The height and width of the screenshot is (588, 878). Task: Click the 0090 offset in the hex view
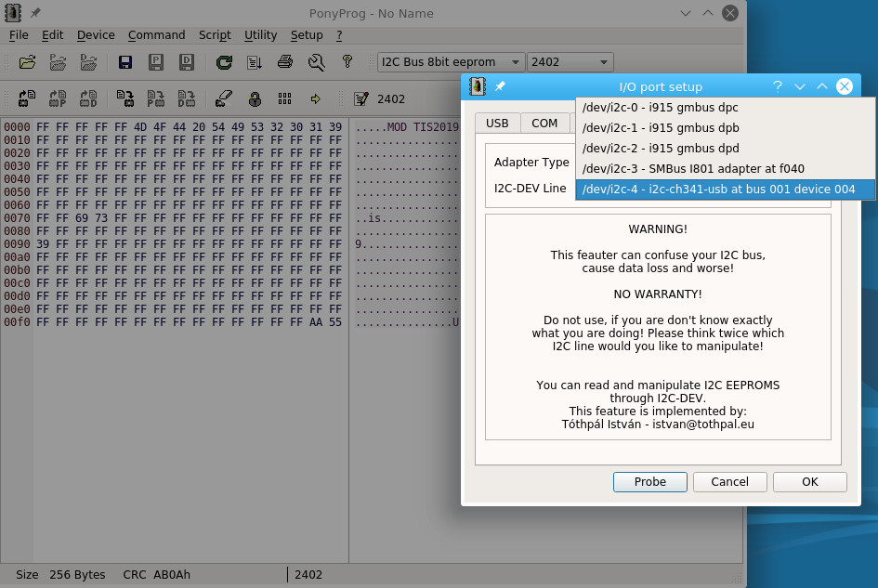coord(17,244)
